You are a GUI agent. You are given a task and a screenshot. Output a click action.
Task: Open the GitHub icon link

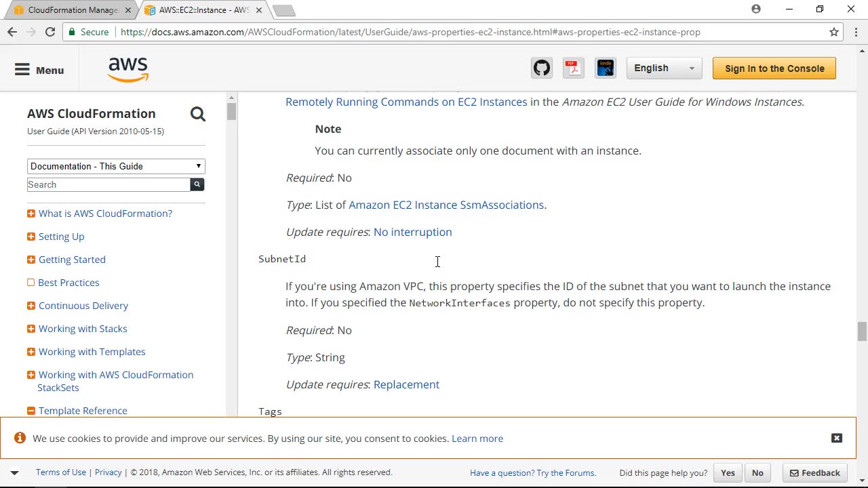click(x=542, y=68)
